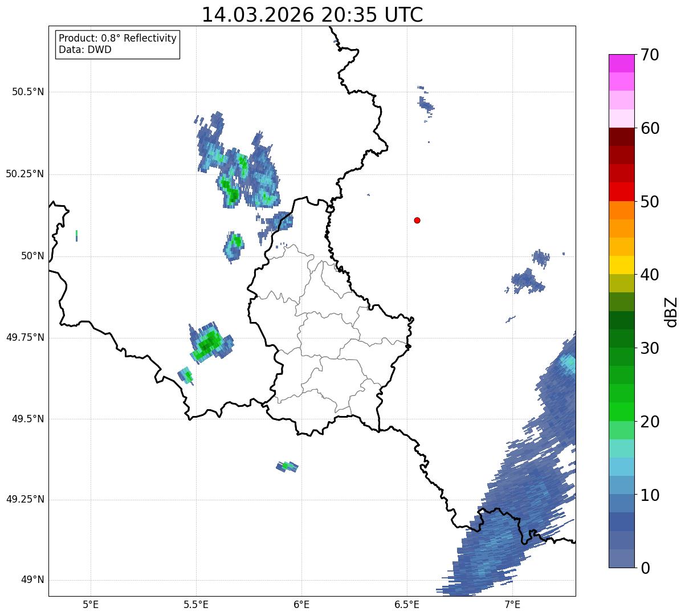Screen dimensions: 685x616
Task: Click the light cyan colorbar segment below 20
Action: [x=621, y=448]
